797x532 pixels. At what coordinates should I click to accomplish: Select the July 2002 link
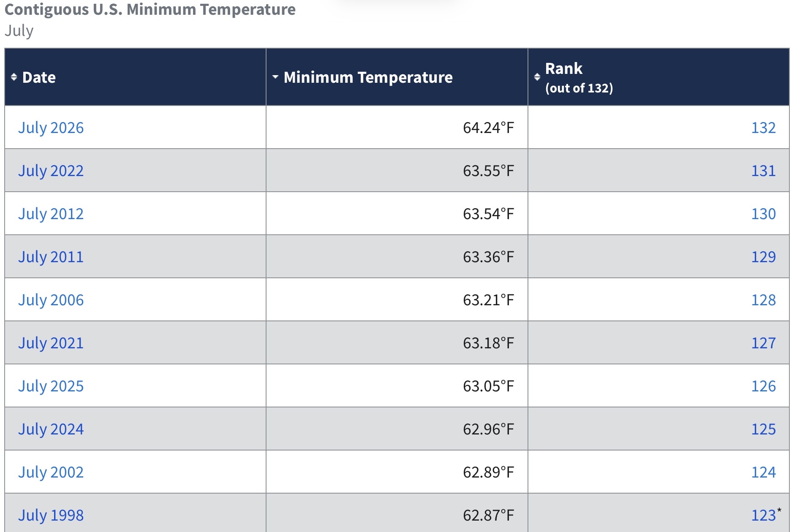tap(51, 472)
